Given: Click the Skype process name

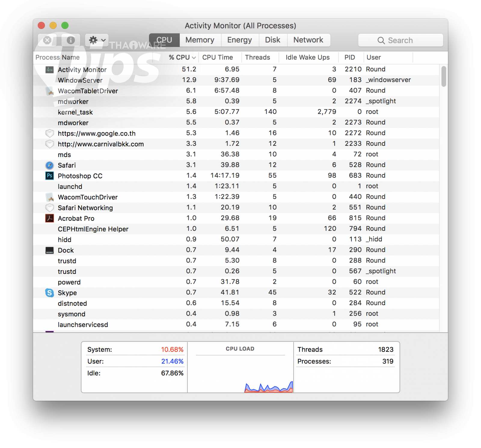Looking at the screenshot, I should pyautogui.click(x=67, y=293).
